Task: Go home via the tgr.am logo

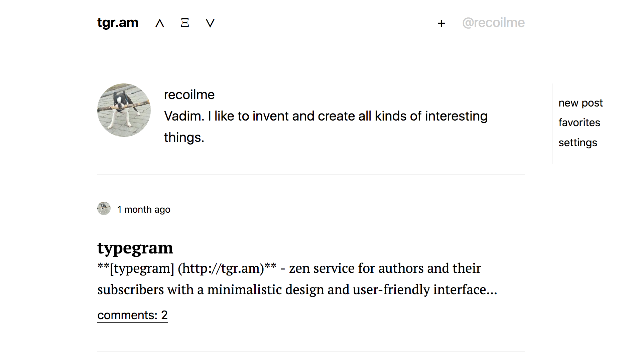Action: (x=117, y=22)
